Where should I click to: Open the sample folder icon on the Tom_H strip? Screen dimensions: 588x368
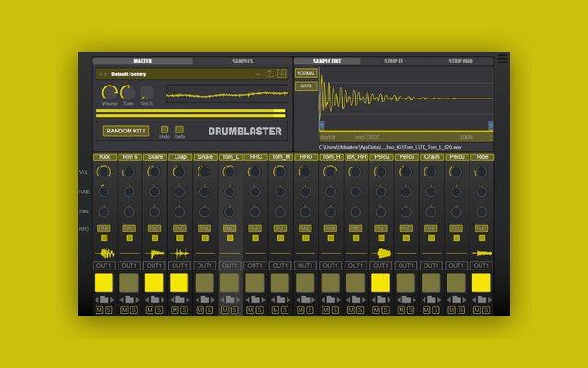[331, 300]
